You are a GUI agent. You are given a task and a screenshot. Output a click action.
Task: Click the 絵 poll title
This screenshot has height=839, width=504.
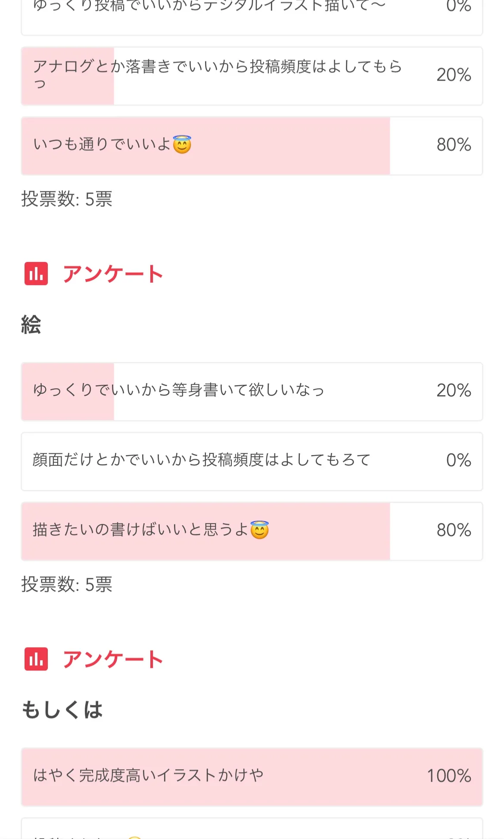[x=31, y=324]
